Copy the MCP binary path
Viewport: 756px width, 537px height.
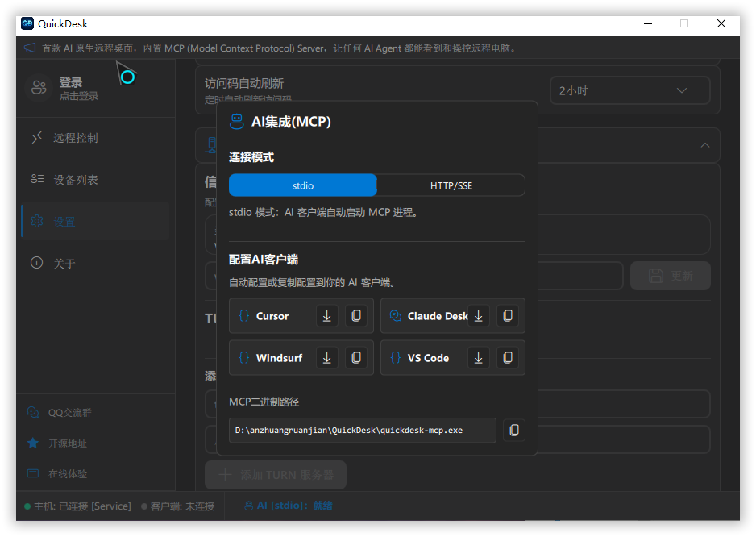click(x=514, y=431)
